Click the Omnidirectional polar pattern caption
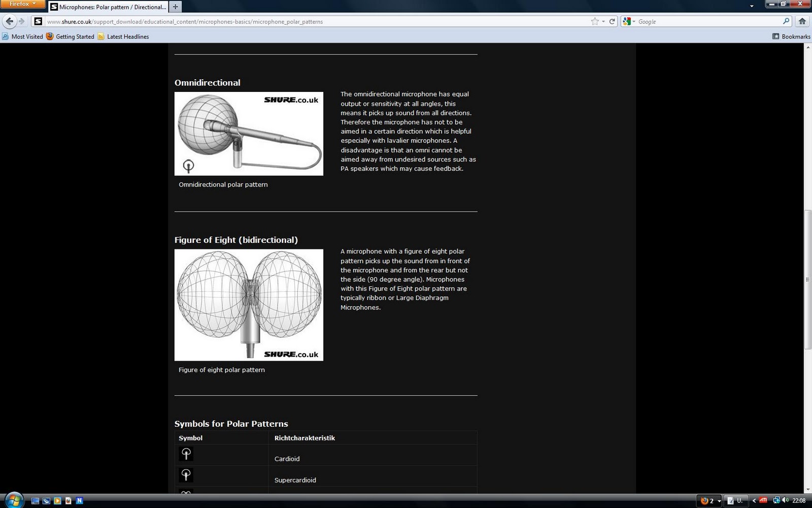The image size is (812, 508). pyautogui.click(x=223, y=184)
